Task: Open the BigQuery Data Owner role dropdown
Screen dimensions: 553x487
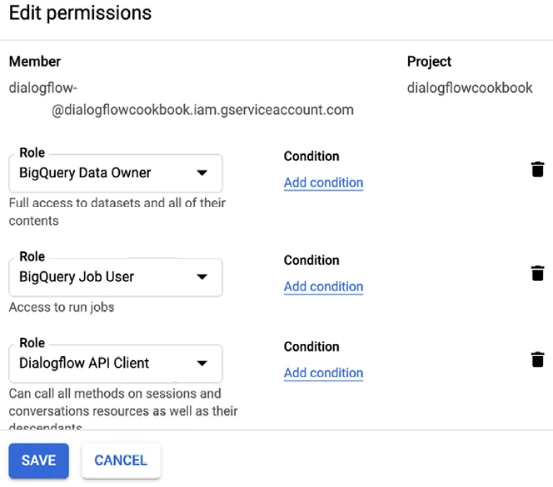Action: (x=116, y=173)
